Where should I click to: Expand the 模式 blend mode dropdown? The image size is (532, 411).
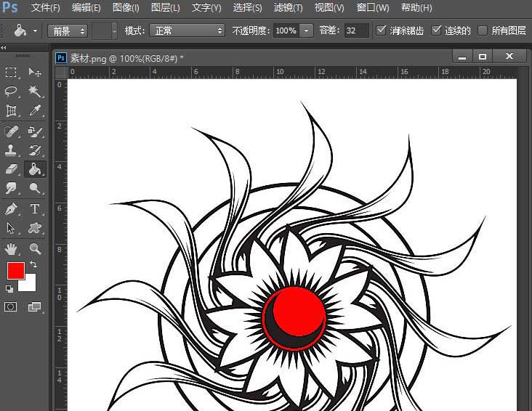pos(187,30)
